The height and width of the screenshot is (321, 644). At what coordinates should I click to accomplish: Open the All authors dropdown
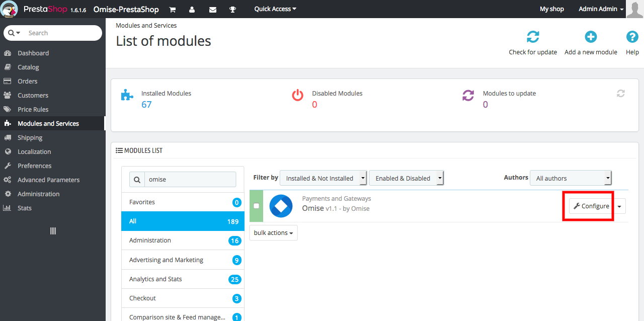pyautogui.click(x=571, y=178)
